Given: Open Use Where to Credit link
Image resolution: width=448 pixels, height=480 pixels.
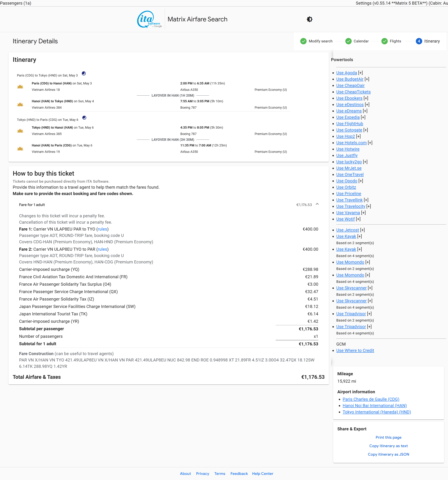Looking at the screenshot, I should click(355, 350).
